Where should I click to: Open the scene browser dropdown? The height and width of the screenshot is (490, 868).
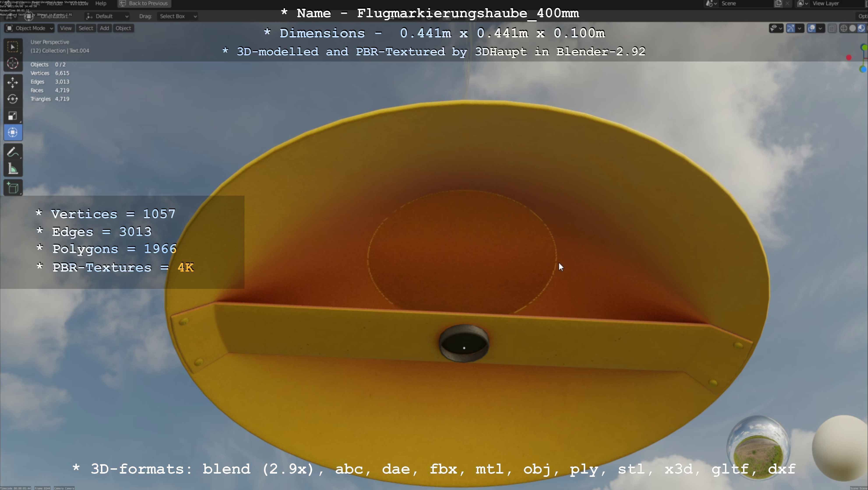pyautogui.click(x=711, y=3)
